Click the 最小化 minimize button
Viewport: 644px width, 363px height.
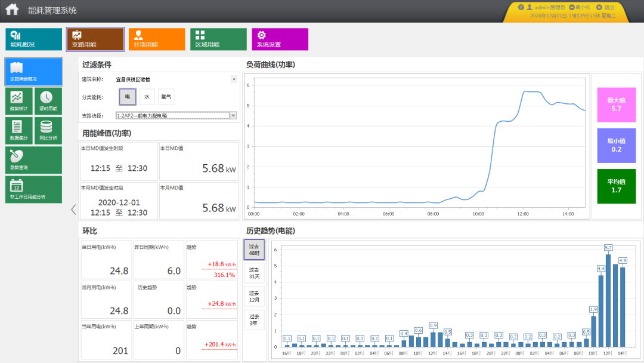coord(580,7)
